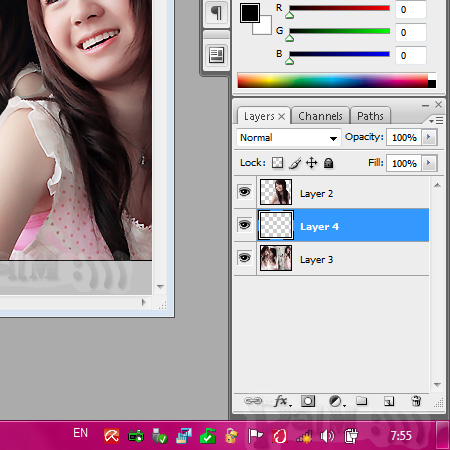Open the Opacity slider arrow
Screen dimensions: 450x450
pyautogui.click(x=429, y=137)
